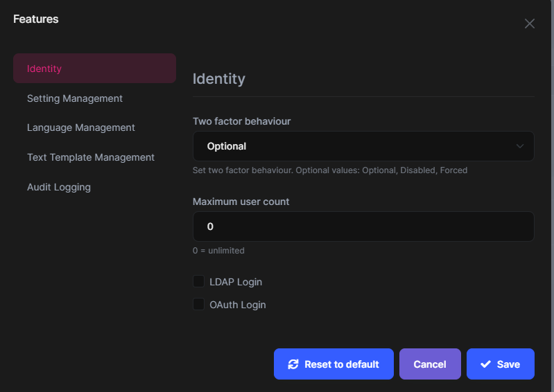554x392 pixels.
Task: Go to Text Template Management
Action: click(91, 157)
